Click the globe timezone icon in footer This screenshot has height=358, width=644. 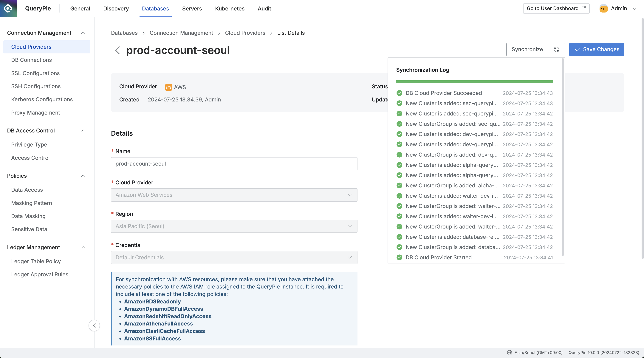509,353
